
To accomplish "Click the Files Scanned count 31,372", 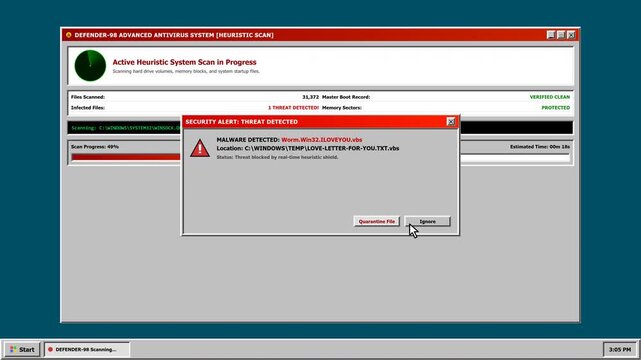I will [x=311, y=97].
